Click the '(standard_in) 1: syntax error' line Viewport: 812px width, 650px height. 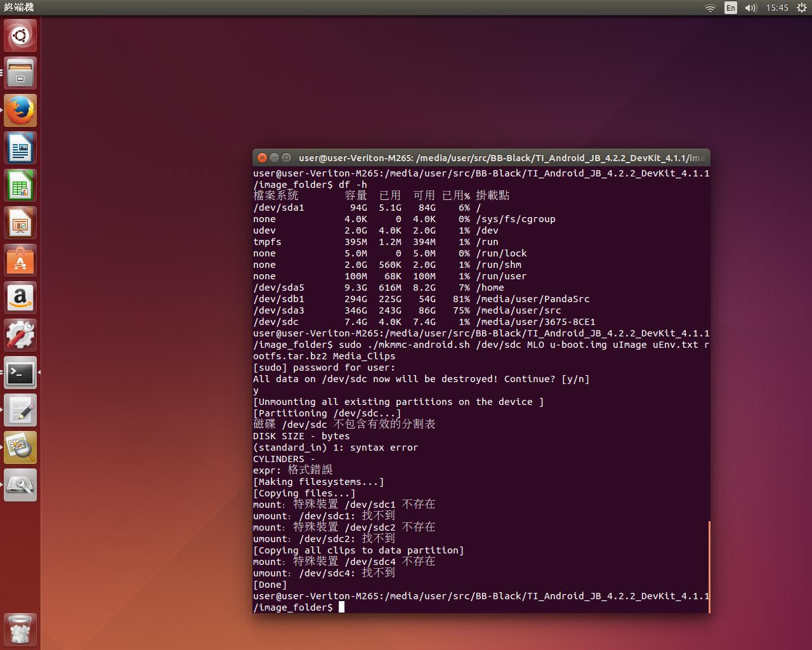tap(336, 448)
